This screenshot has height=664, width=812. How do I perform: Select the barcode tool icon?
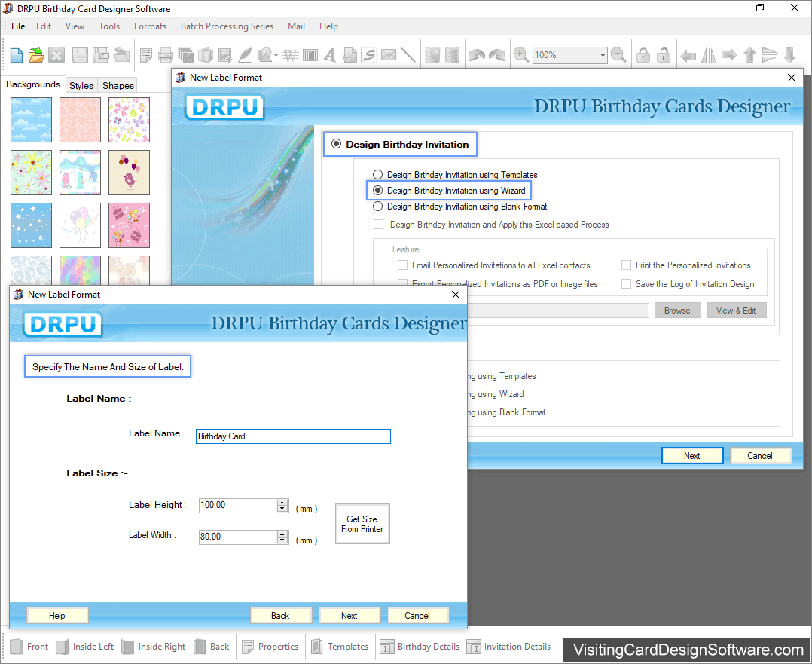tap(310, 55)
